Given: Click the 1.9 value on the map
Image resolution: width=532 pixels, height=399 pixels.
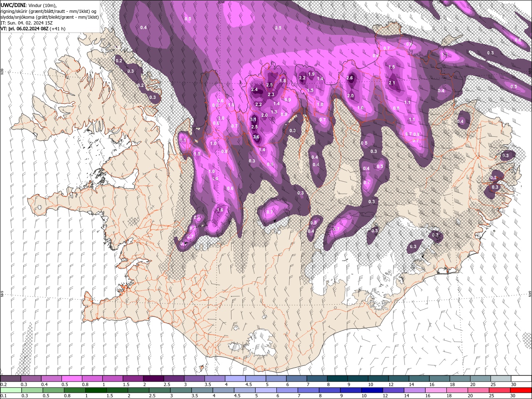Looking at the screenshot, I should pyautogui.click(x=311, y=74).
